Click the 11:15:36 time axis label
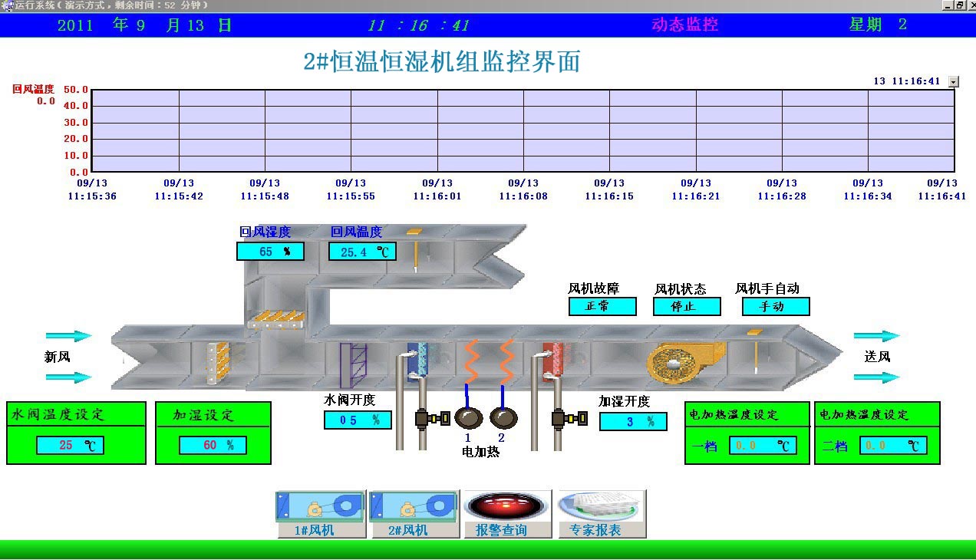976x560 pixels. pyautogui.click(x=93, y=196)
